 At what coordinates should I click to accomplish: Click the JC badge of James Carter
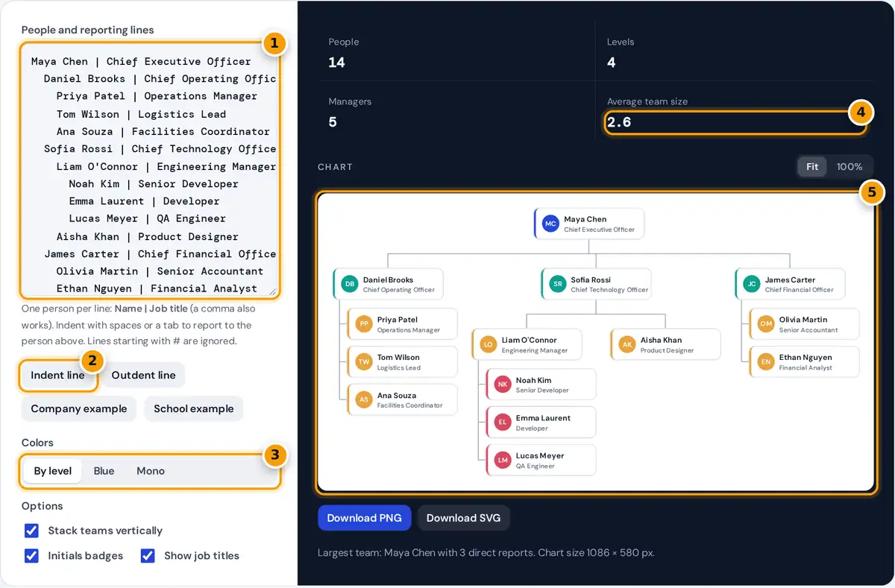751,284
